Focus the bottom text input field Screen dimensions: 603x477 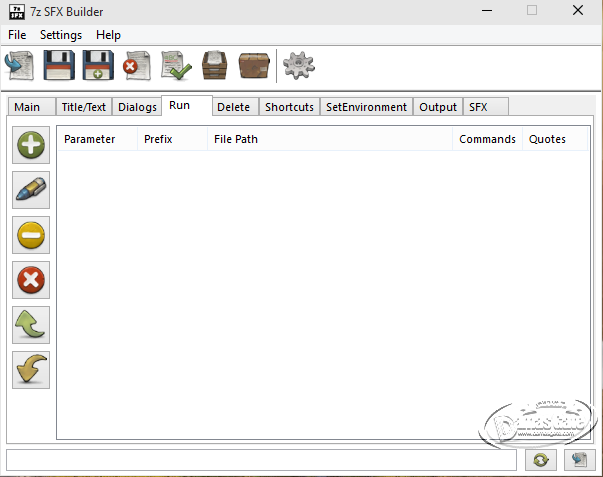261,460
